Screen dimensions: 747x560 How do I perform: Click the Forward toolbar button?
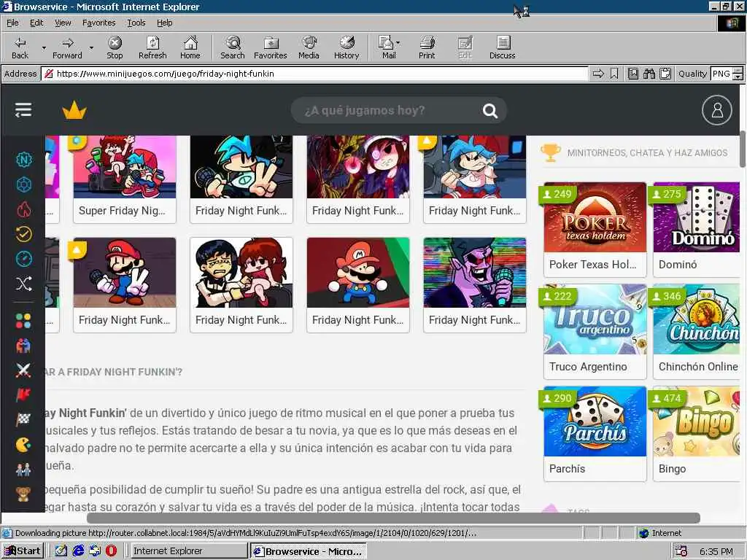(67, 47)
